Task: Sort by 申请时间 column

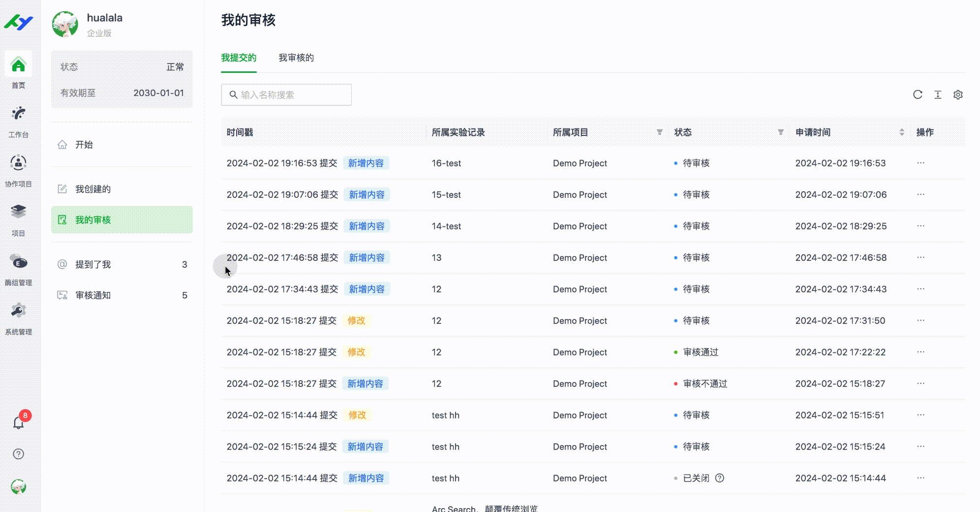Action: (x=901, y=132)
